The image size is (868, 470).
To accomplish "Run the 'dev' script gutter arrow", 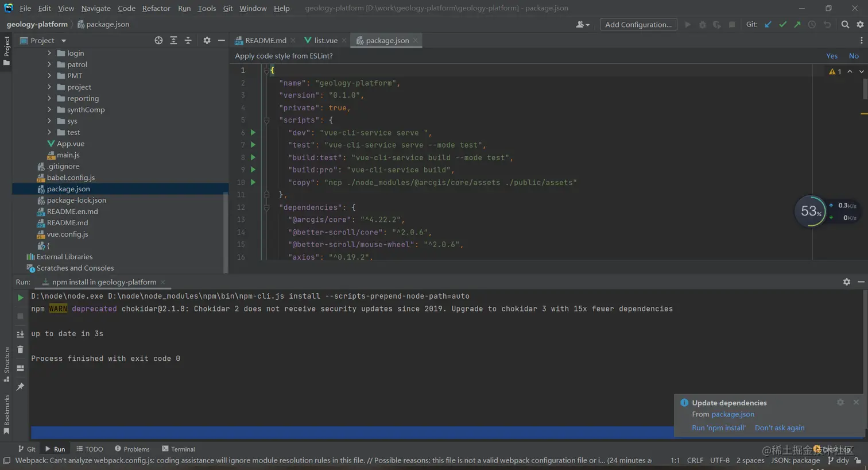I will [253, 132].
